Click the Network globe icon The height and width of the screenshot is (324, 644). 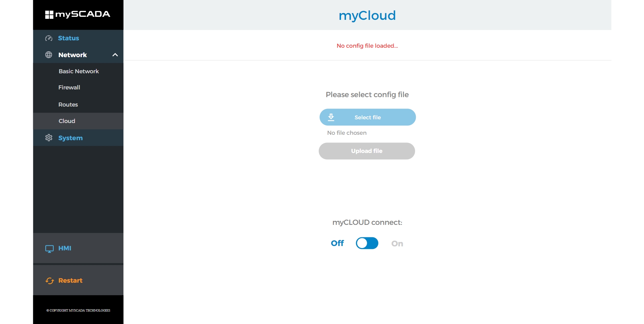pyautogui.click(x=49, y=55)
